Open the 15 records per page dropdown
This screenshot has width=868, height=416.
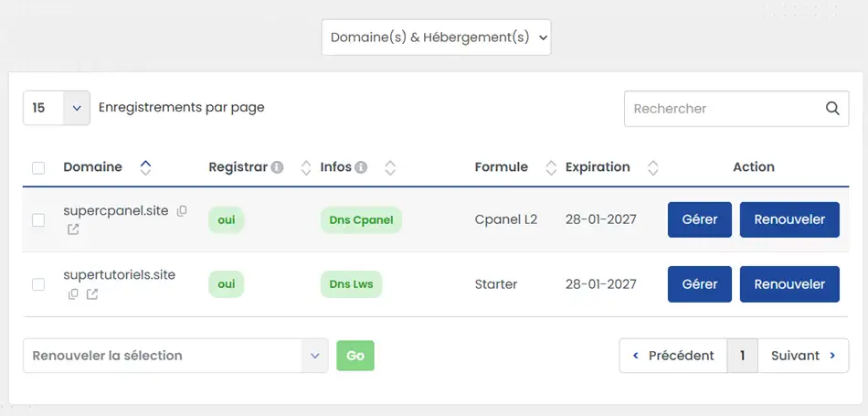point(57,108)
